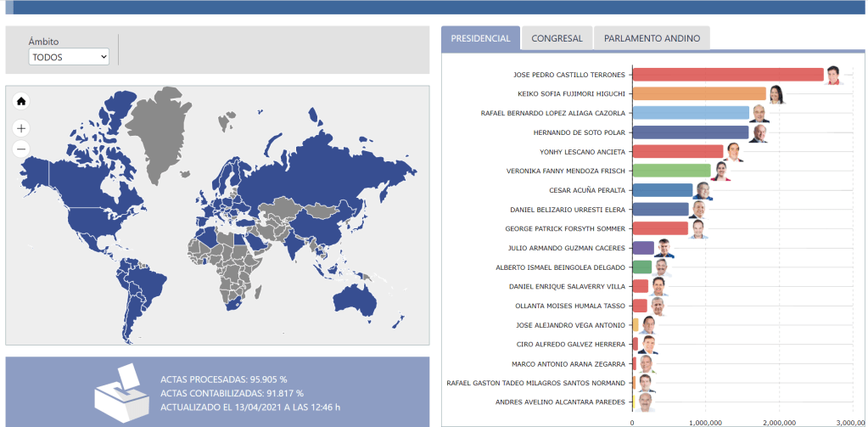The image size is (868, 427).
Task: Click Daniel Belizario Urresti Elera label
Action: tap(568, 210)
